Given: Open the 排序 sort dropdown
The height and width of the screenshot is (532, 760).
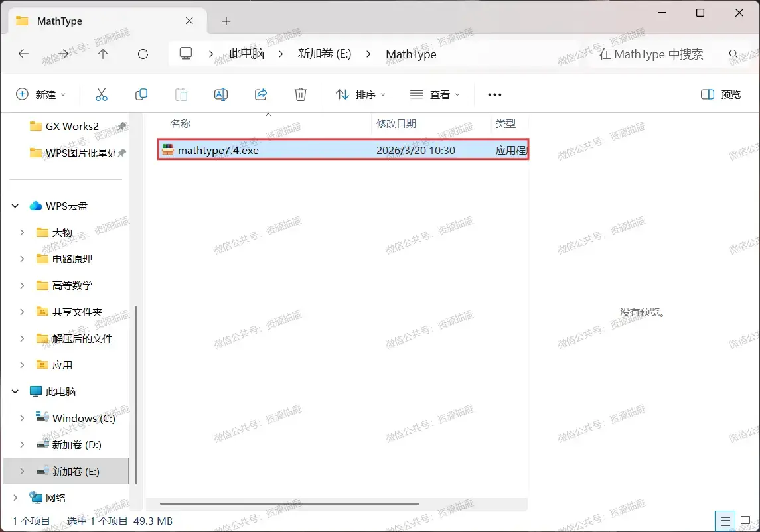Looking at the screenshot, I should [361, 94].
